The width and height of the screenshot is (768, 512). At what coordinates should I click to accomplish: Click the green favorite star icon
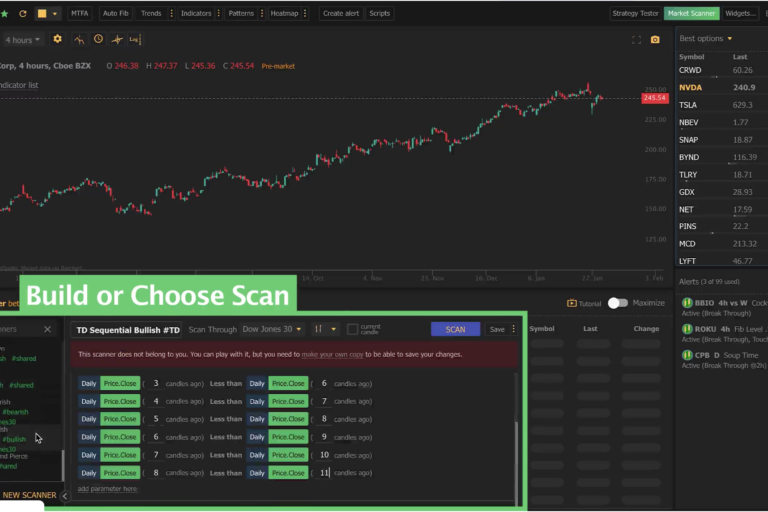pos(4,14)
